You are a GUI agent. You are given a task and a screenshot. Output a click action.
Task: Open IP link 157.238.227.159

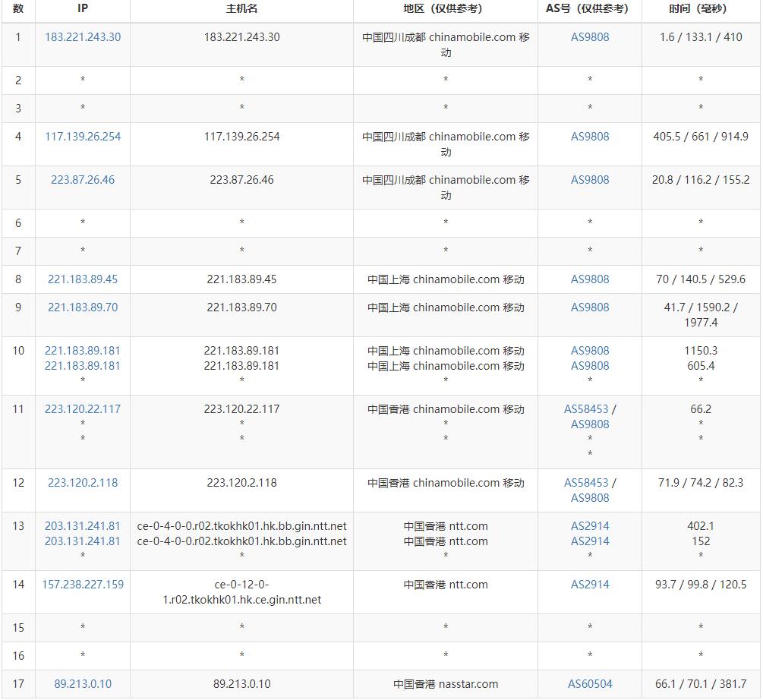[x=83, y=585]
